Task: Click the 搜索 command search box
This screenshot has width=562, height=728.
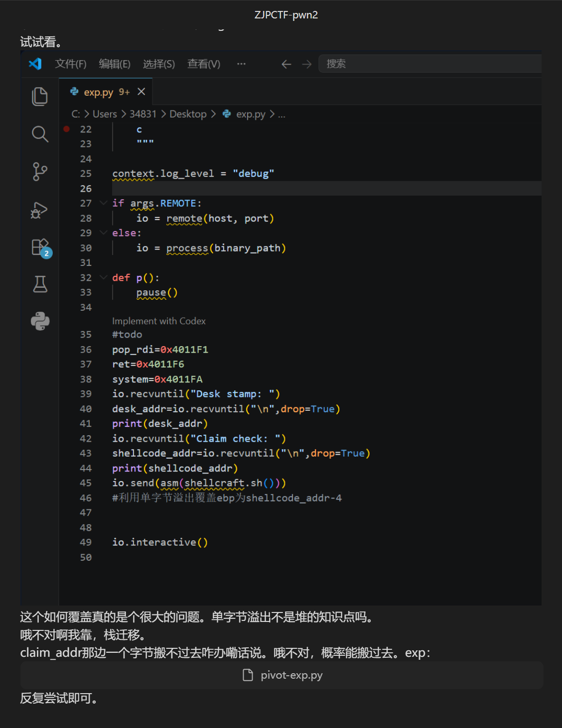Action: pyautogui.click(x=429, y=64)
